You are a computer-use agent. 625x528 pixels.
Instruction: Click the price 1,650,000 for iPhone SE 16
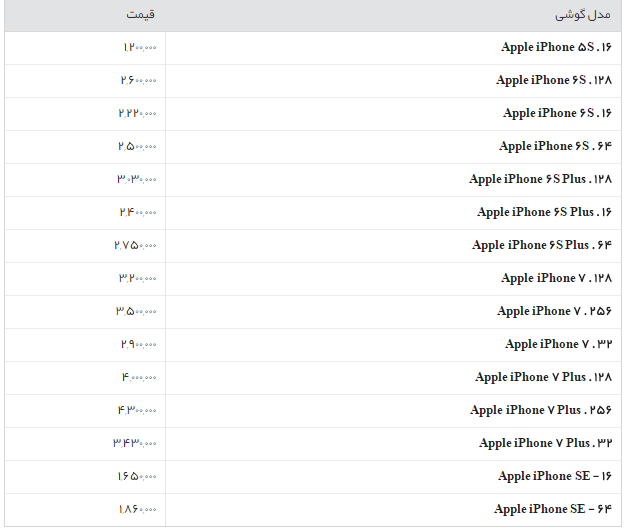pos(137,477)
